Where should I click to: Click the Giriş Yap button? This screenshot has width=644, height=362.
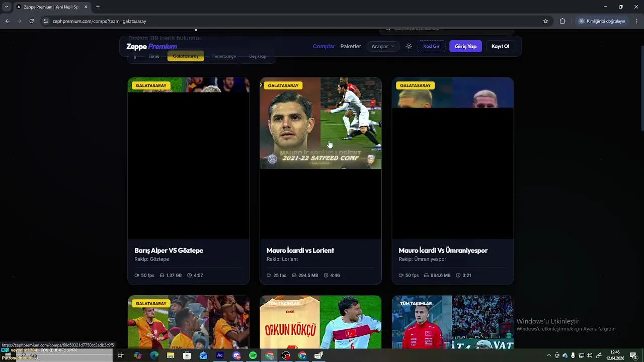point(465,46)
